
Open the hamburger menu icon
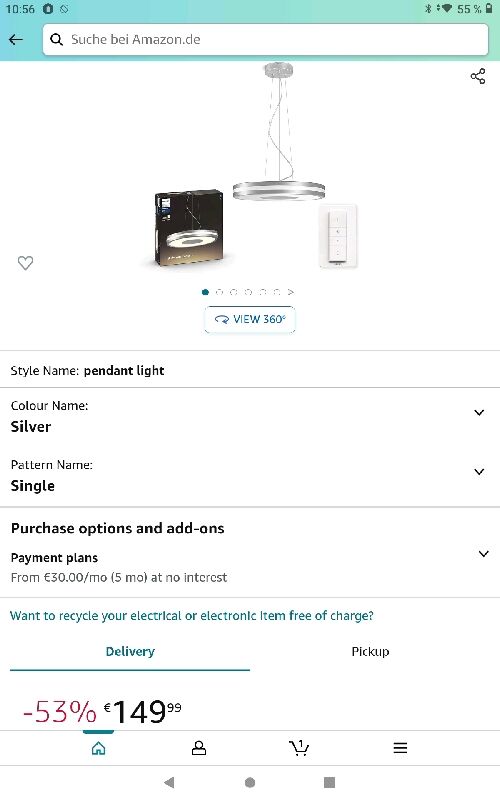400,748
